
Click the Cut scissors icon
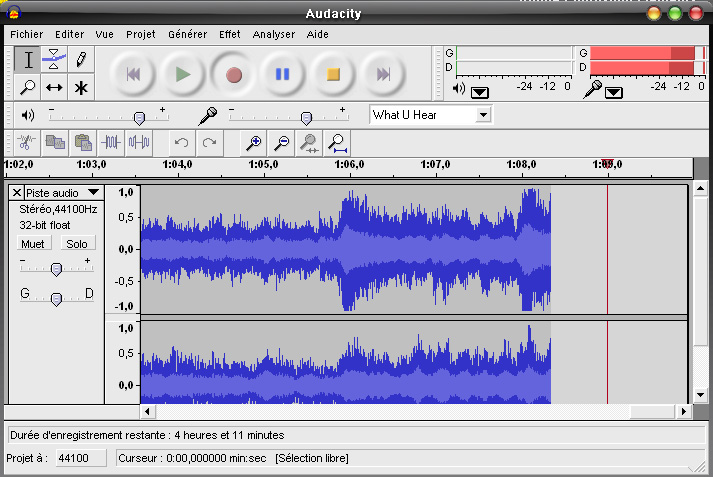26,143
